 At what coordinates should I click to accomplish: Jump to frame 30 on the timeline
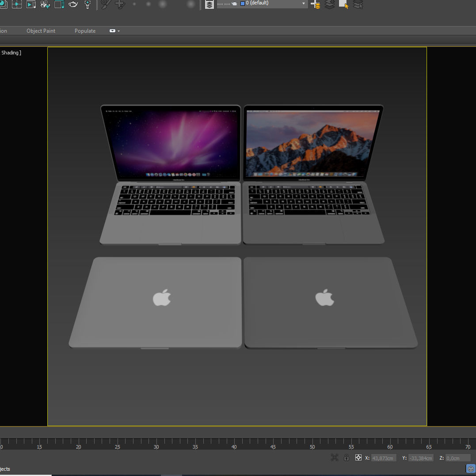(156, 446)
